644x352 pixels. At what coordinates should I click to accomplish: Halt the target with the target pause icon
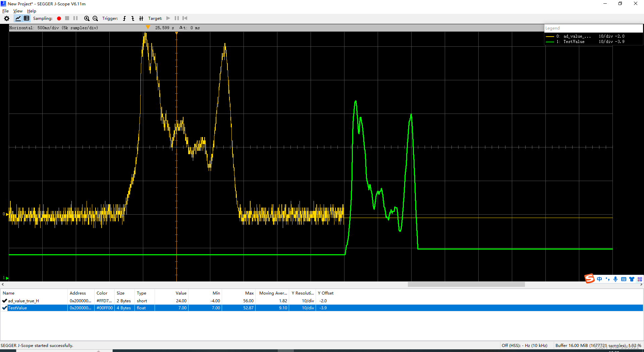click(177, 18)
